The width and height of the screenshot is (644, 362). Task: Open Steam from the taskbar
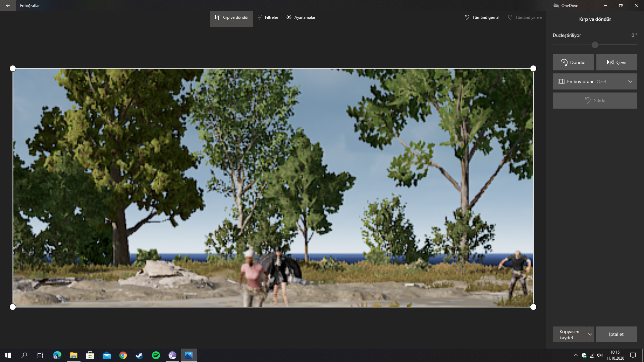pos(140,355)
